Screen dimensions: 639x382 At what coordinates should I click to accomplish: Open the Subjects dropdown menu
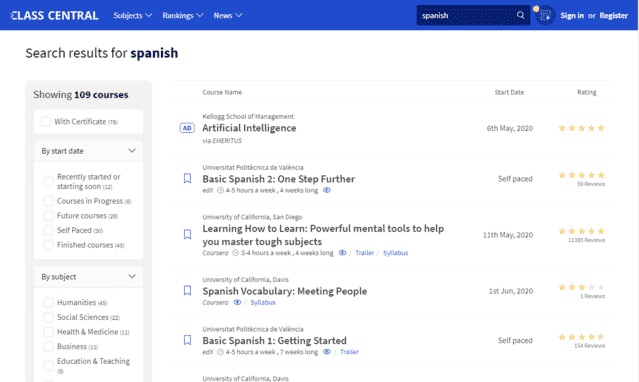132,15
